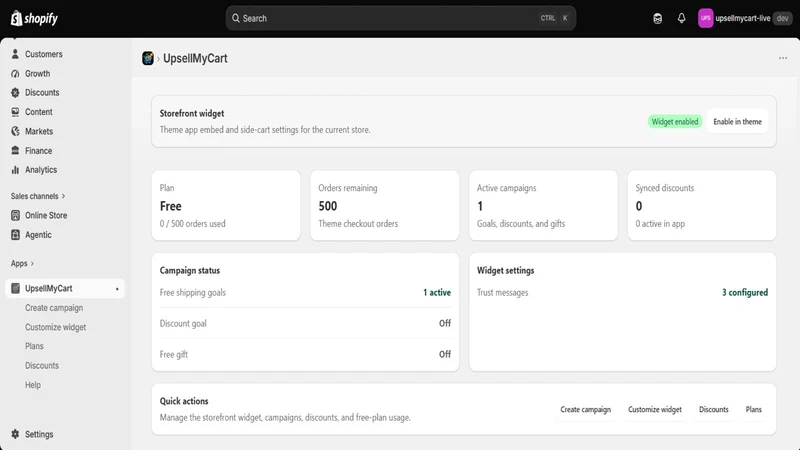Click the CTRL shortcut key hint
This screenshot has width=800, height=450.
(x=548, y=18)
